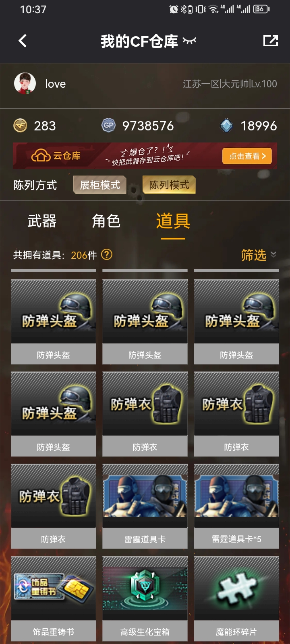Click the 点击查看 button

[247, 156]
